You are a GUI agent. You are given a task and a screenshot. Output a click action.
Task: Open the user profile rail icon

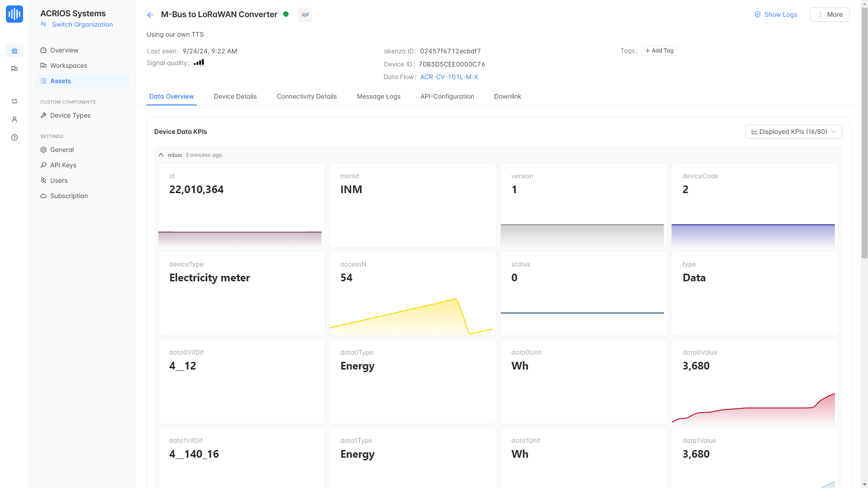tap(14, 119)
